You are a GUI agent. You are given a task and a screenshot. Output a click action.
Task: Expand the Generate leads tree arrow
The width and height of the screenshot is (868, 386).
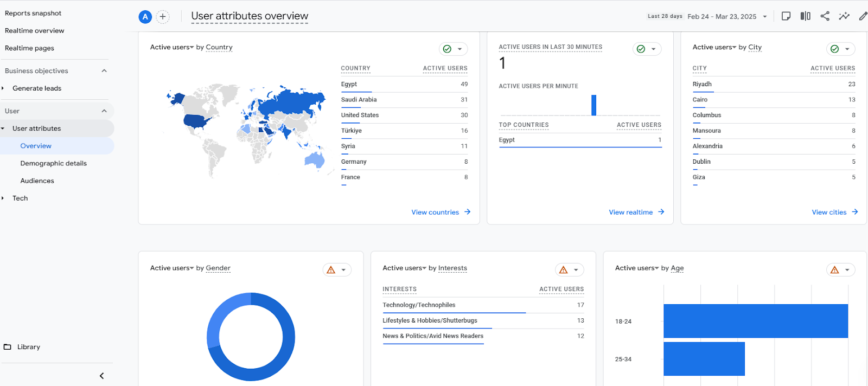coord(3,88)
